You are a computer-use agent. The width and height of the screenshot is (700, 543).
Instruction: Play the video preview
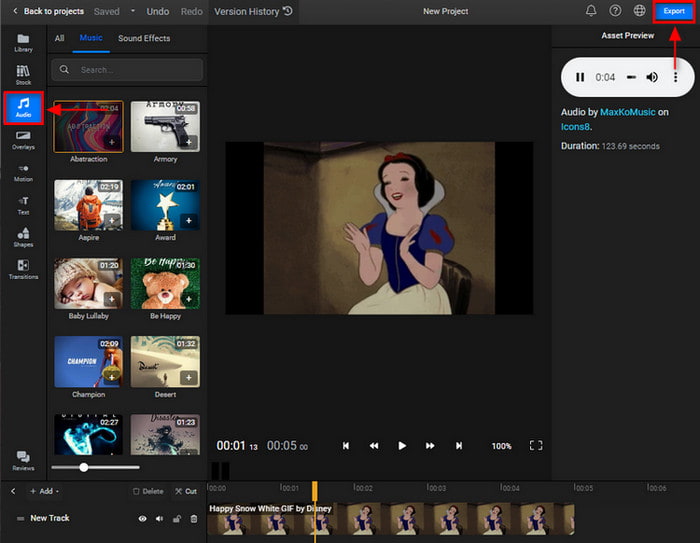[x=402, y=446]
